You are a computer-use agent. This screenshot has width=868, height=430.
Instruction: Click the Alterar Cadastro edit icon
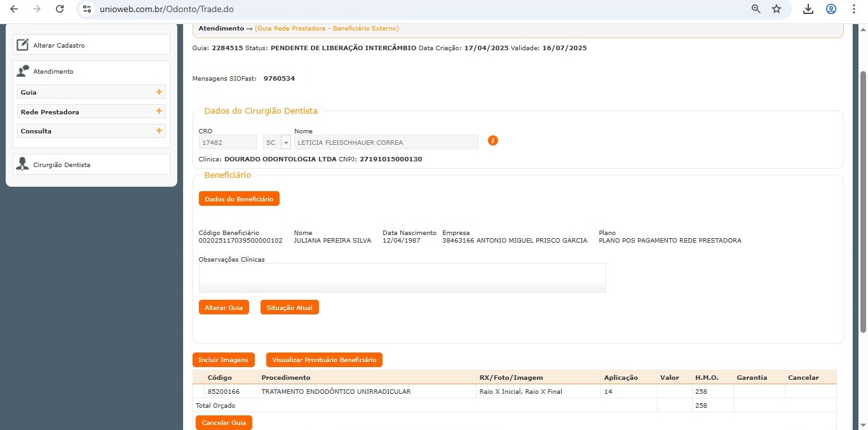(x=23, y=45)
